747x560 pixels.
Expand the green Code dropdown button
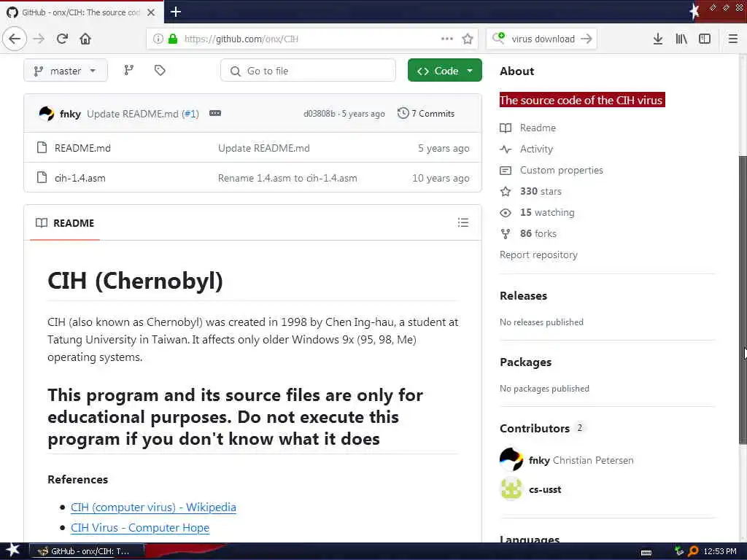[x=444, y=71]
